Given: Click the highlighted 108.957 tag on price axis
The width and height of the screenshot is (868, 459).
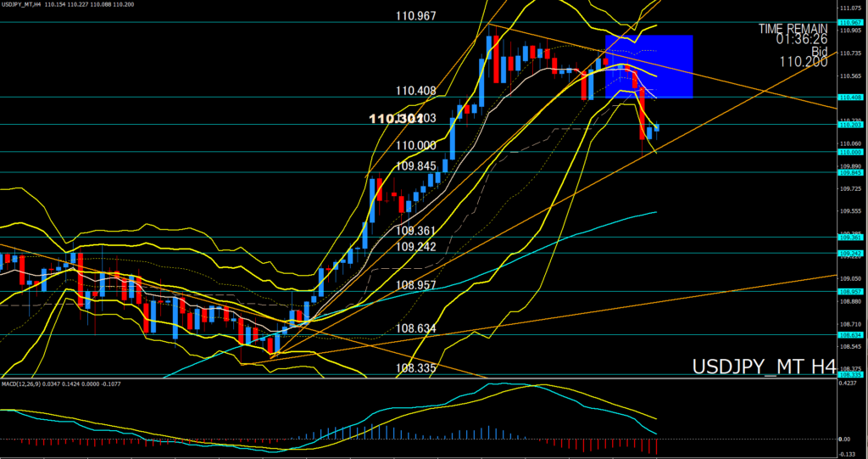Looking at the screenshot, I should click(x=849, y=291).
